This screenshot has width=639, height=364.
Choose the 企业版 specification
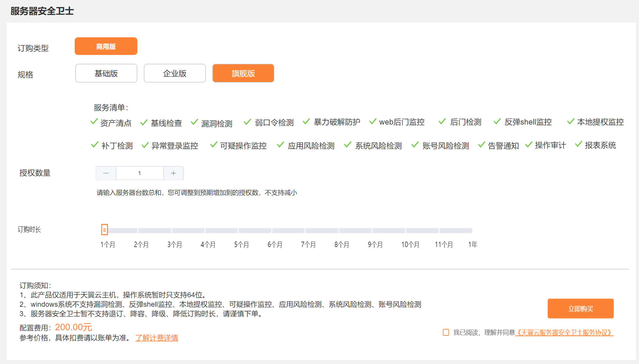[175, 73]
